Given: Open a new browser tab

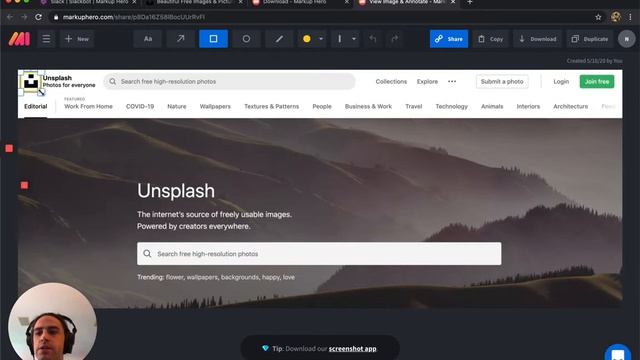Looking at the screenshot, I should pyautogui.click(x=470, y=2).
